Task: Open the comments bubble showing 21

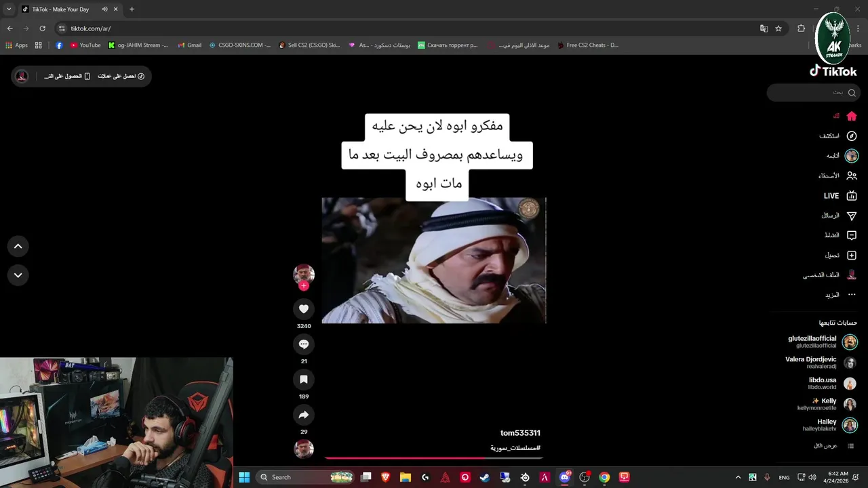Action: pyautogui.click(x=304, y=344)
